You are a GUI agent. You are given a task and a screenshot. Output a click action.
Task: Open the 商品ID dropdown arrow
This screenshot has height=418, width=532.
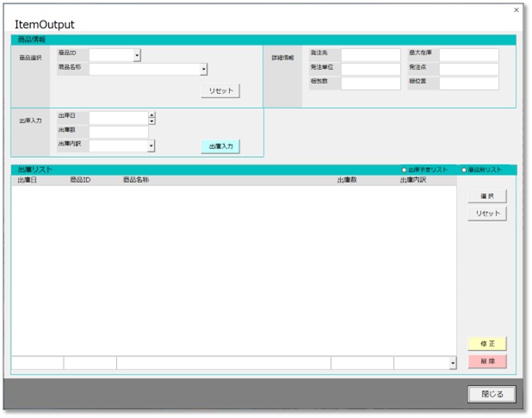coord(137,55)
